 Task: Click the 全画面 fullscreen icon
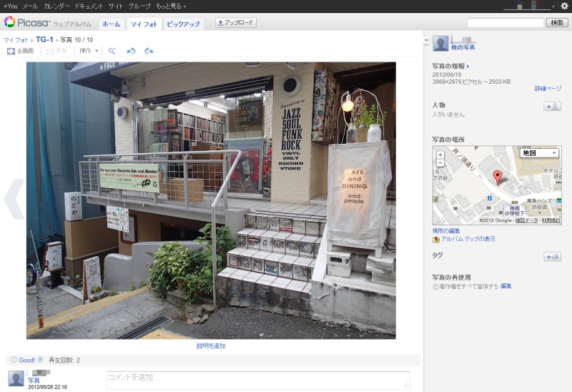(11, 51)
